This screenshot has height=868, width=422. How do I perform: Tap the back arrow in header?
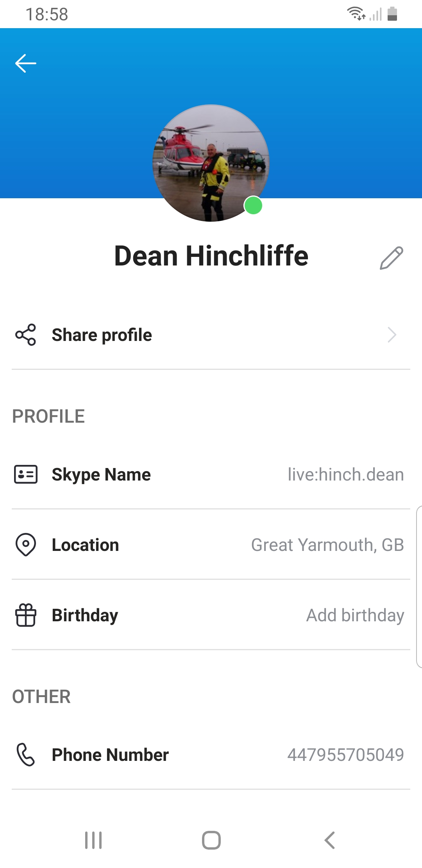coord(26,63)
